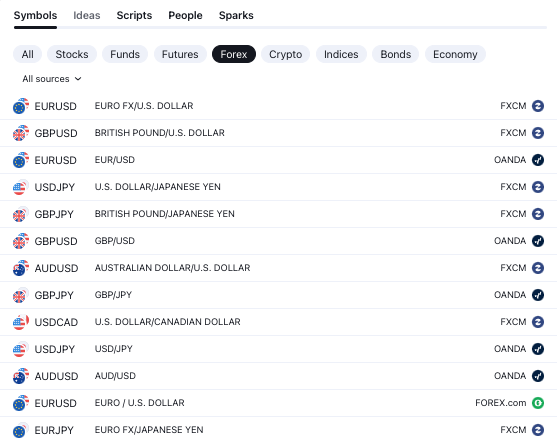The height and width of the screenshot is (441, 557).
Task: Click the flag icon in the BRITISH POUND/JAPANESE YEN row
Action: (x=21, y=214)
